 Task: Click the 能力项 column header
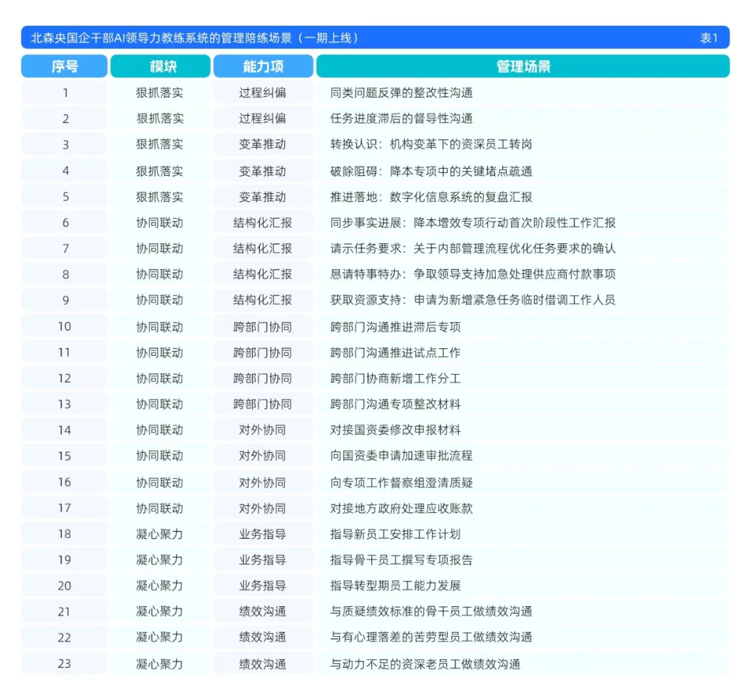tap(264, 66)
